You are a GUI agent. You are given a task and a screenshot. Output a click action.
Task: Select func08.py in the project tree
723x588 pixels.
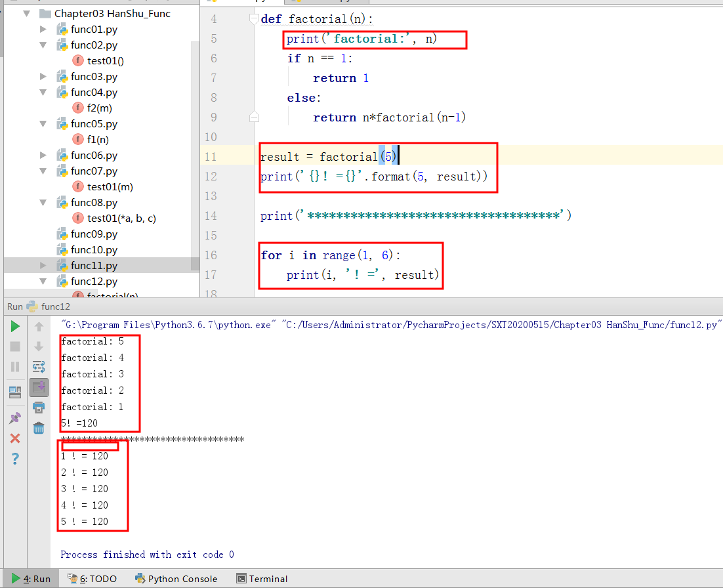[x=94, y=203]
